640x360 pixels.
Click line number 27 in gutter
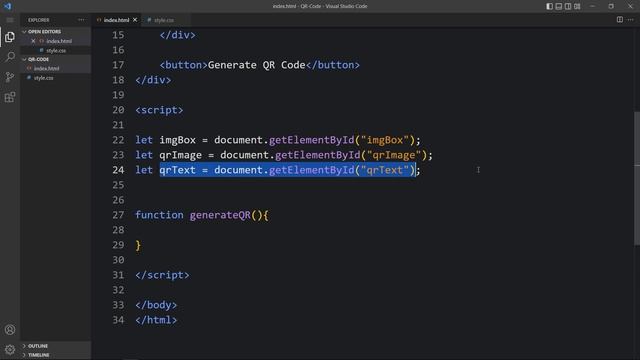[x=118, y=215]
